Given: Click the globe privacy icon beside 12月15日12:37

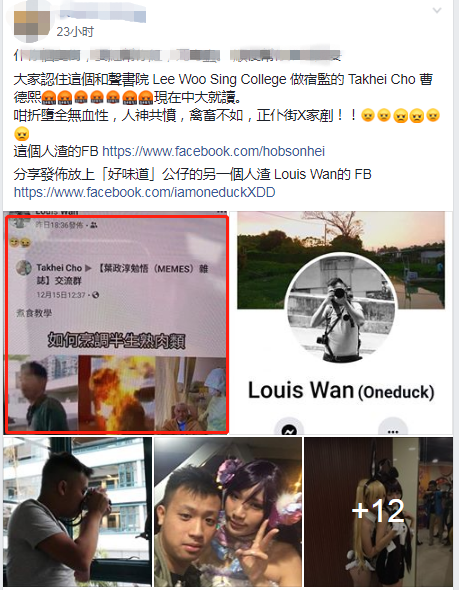Looking at the screenshot, I should 96,295.
